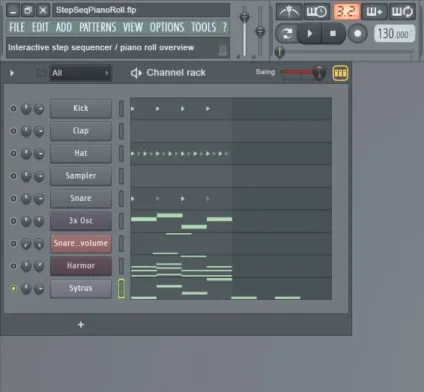Mute the 3x Osc channel

click(13, 221)
